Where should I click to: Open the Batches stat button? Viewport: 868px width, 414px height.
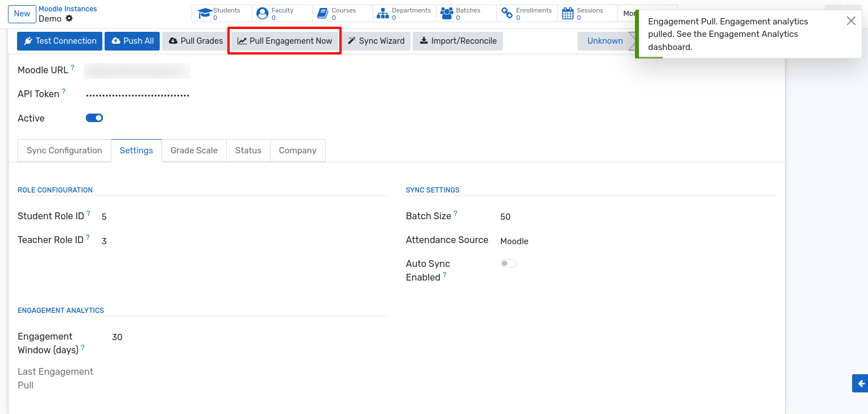click(467, 14)
